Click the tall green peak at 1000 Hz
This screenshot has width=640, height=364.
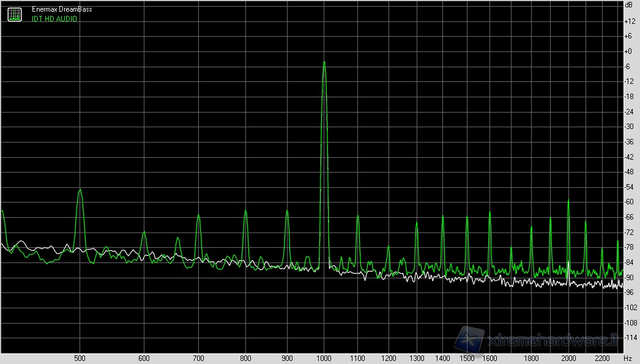click(324, 64)
